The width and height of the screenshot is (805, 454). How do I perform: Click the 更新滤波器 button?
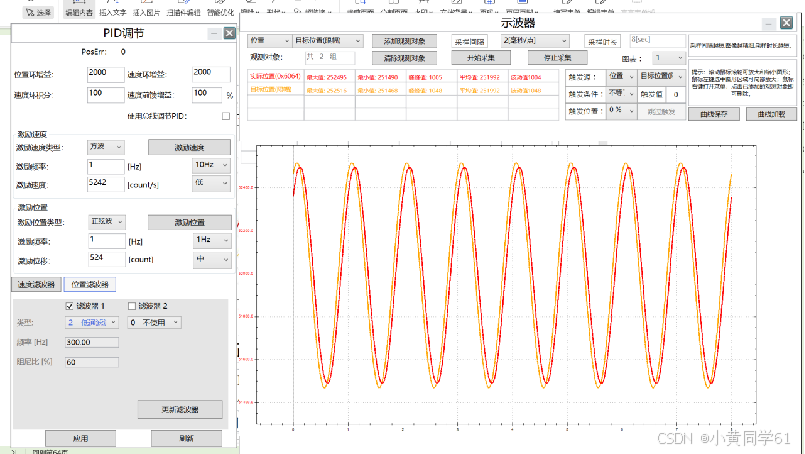(180, 409)
